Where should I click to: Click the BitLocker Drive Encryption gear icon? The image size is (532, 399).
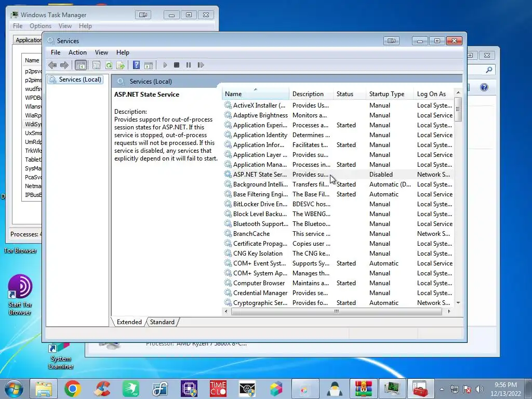pos(228,204)
